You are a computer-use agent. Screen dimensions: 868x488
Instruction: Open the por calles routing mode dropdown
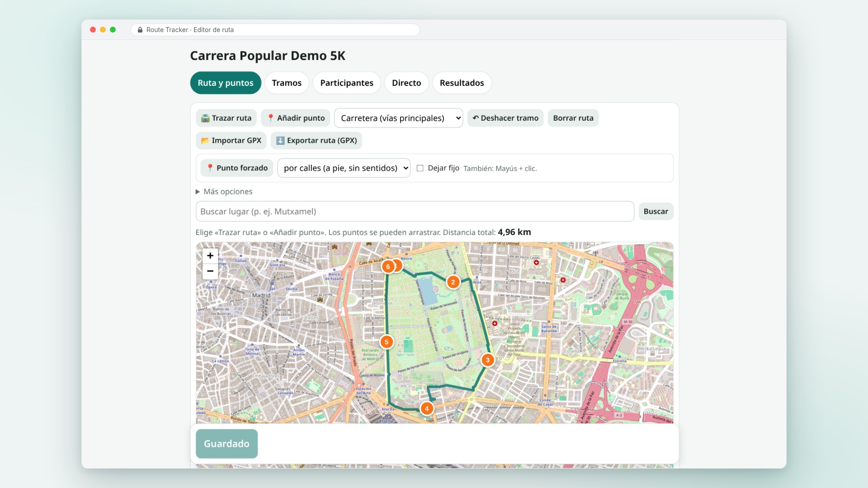click(x=344, y=168)
